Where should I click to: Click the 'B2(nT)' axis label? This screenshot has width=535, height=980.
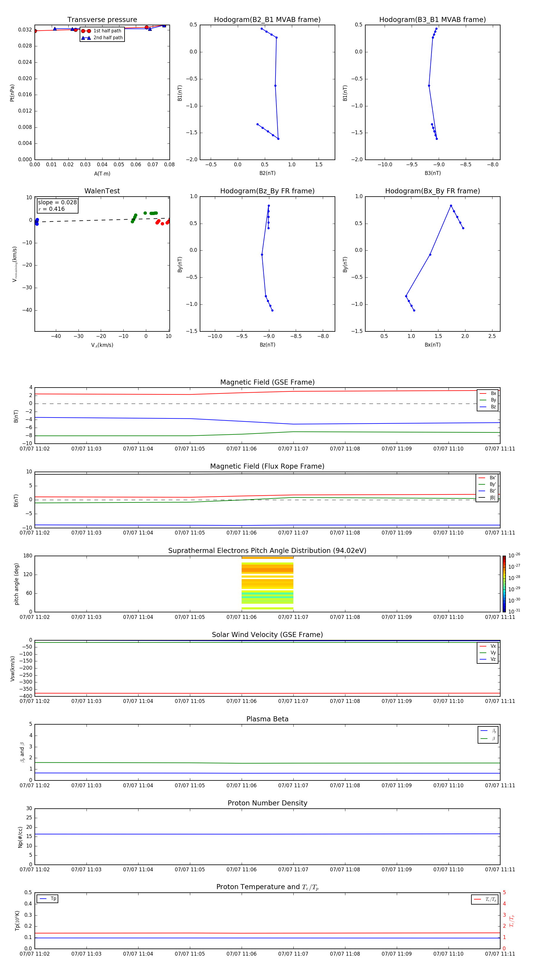click(x=267, y=173)
